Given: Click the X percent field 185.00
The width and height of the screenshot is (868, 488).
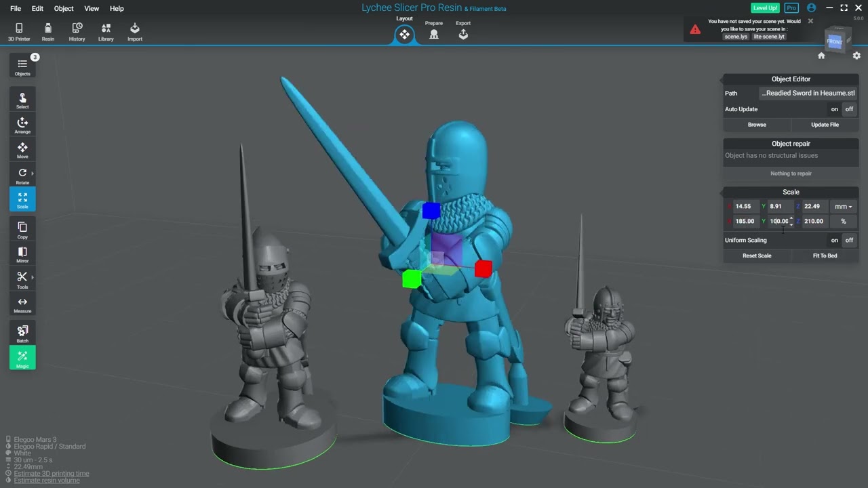Looking at the screenshot, I should pyautogui.click(x=745, y=222).
